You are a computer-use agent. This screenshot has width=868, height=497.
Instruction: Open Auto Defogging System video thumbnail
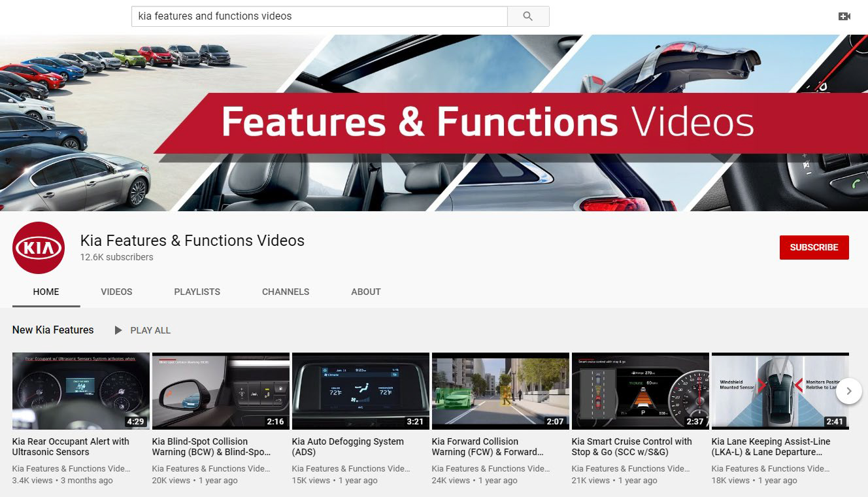pyautogui.click(x=361, y=391)
